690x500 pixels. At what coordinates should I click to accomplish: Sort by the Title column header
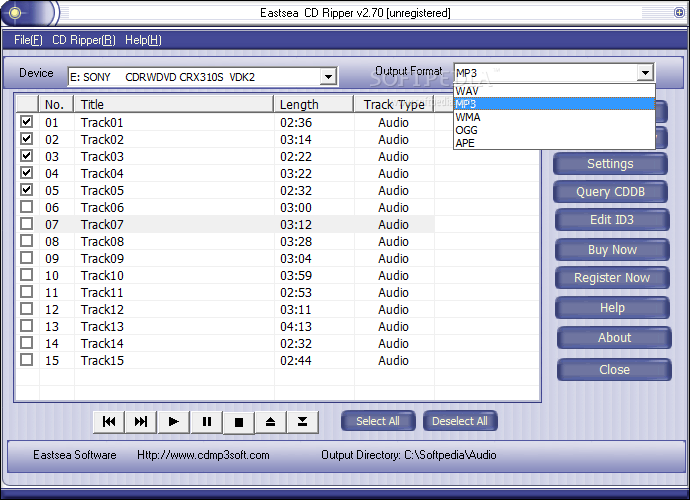(174, 104)
